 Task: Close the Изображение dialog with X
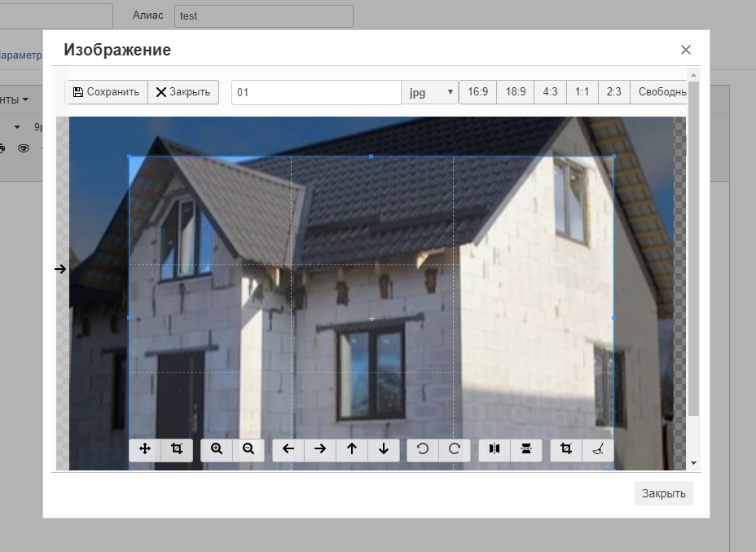point(686,50)
